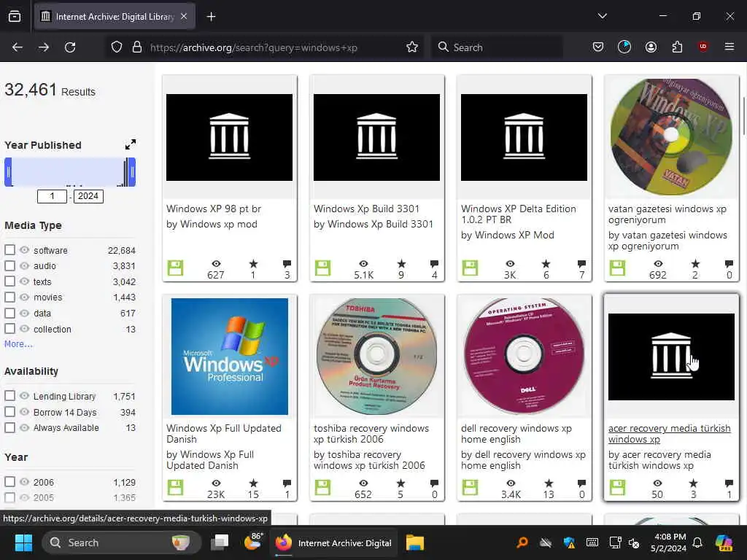Viewport: 747px width, 560px height.
Task: Expand the Year Published histogram
Action: tap(130, 144)
